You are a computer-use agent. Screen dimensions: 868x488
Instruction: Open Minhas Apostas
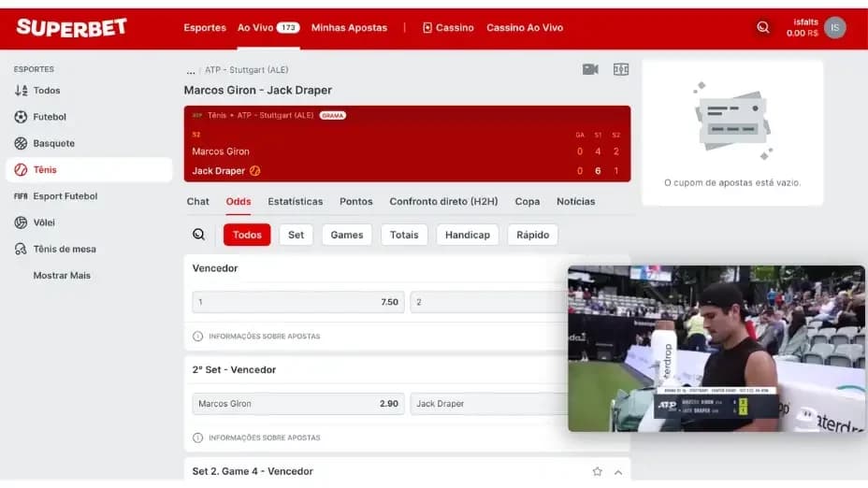pos(349,28)
